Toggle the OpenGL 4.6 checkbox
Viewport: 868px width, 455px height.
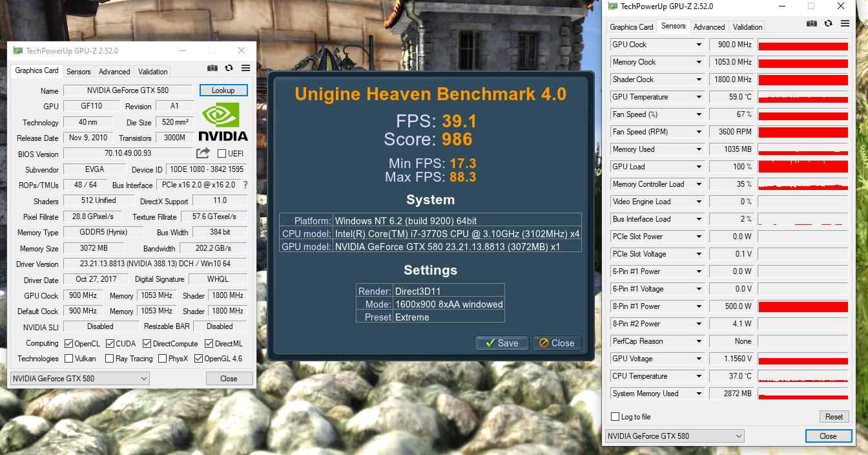[x=198, y=358]
